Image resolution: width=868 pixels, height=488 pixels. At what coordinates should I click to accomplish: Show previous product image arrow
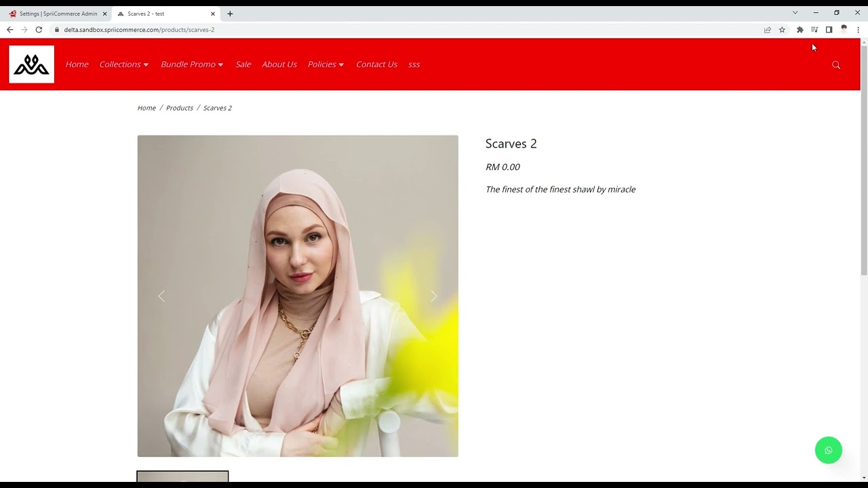click(161, 296)
